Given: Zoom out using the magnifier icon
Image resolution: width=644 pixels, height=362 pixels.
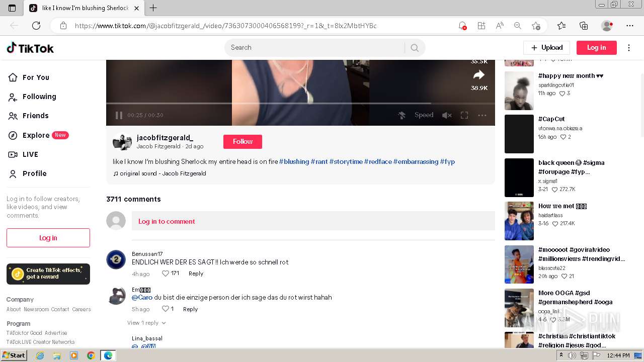Looking at the screenshot, I should tap(518, 26).
